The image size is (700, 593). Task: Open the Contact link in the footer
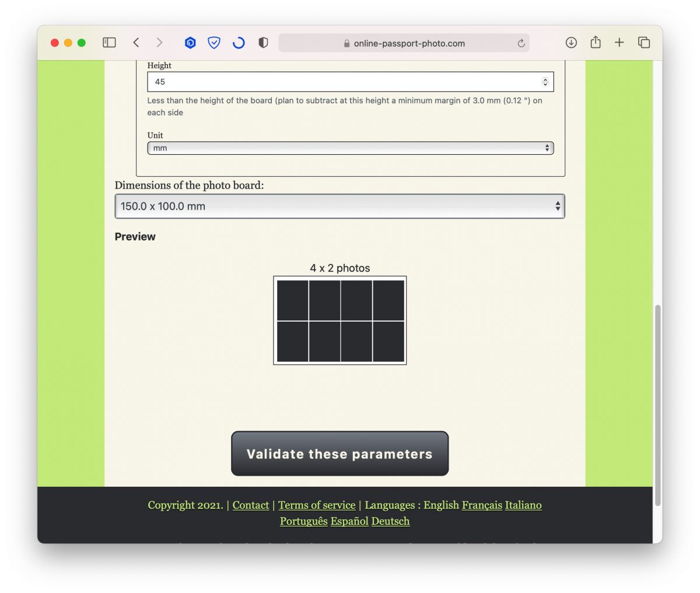click(251, 505)
